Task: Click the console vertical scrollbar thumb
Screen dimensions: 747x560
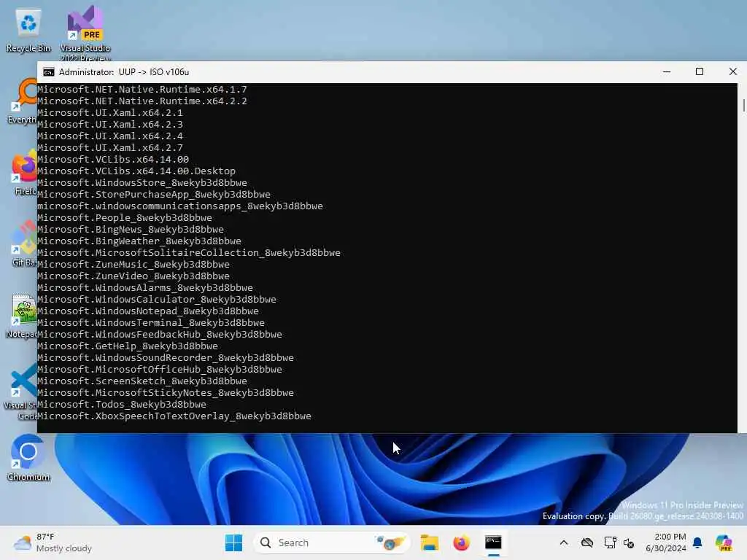Action: tap(743, 105)
